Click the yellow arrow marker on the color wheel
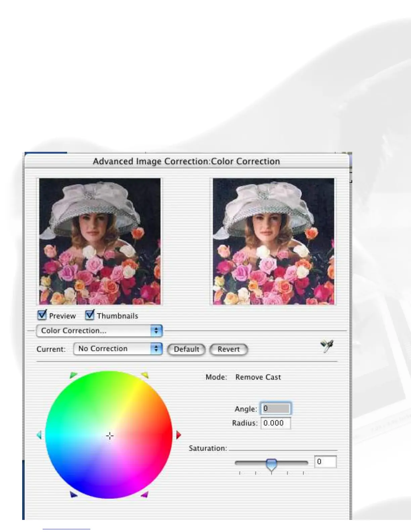Viewport: 411px width, 532px height. pos(145,375)
